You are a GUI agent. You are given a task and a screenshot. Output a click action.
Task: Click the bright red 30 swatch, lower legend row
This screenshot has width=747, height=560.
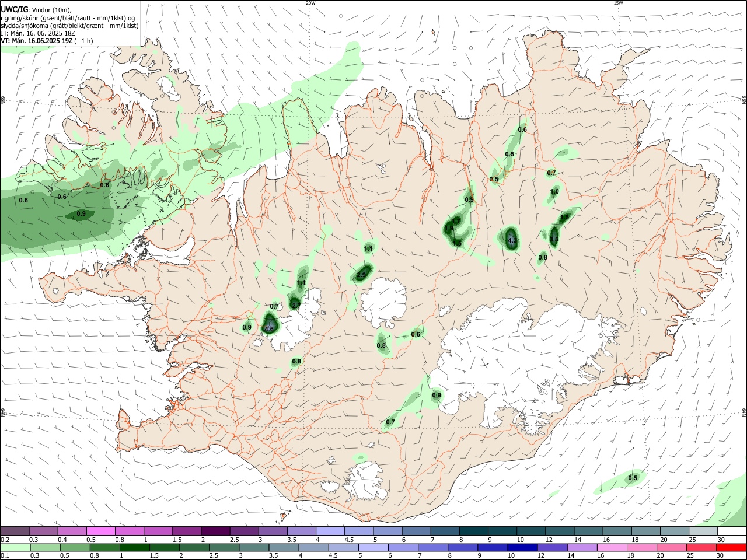click(732, 548)
